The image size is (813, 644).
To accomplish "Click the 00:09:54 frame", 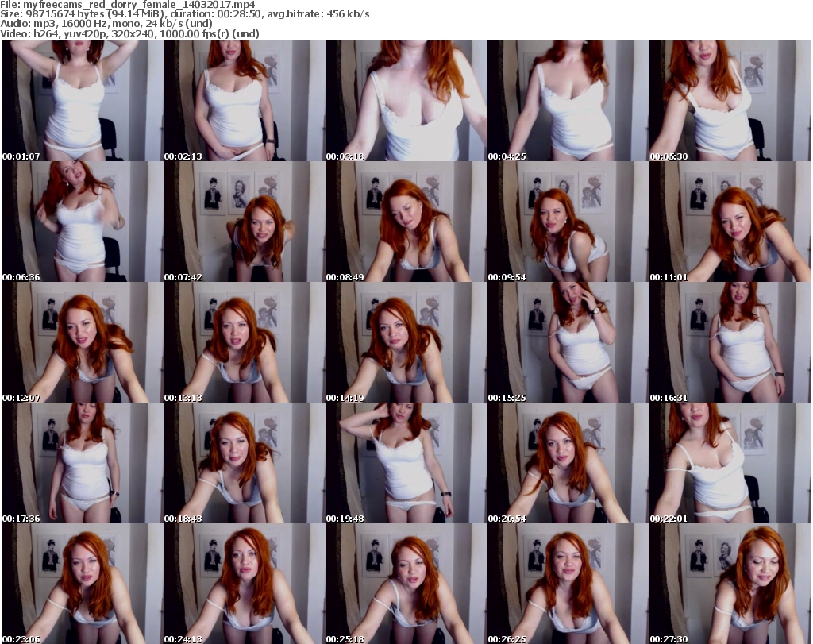I will pyautogui.click(x=568, y=222).
